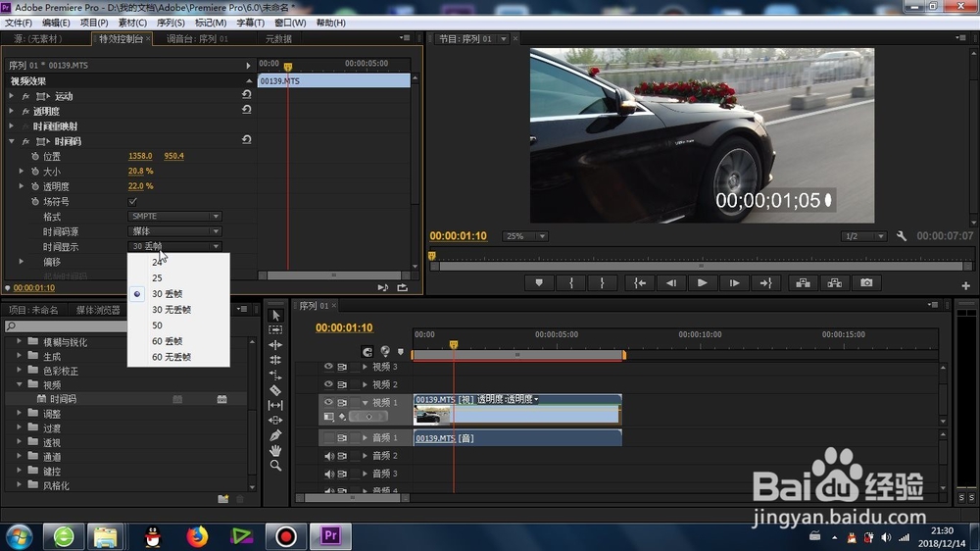This screenshot has width=980, height=551.
Task: Click the Size value 20.8 %
Action: pos(140,171)
